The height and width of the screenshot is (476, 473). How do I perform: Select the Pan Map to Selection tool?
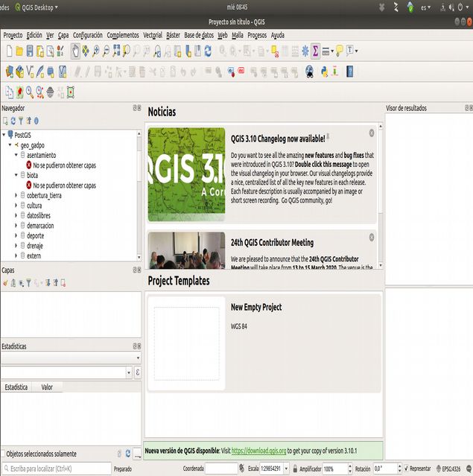coord(86,51)
